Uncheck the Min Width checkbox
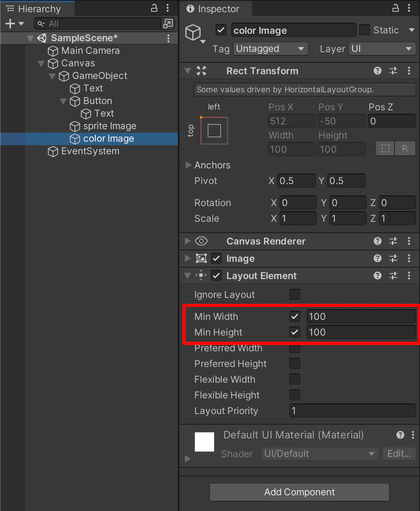 pyautogui.click(x=295, y=316)
